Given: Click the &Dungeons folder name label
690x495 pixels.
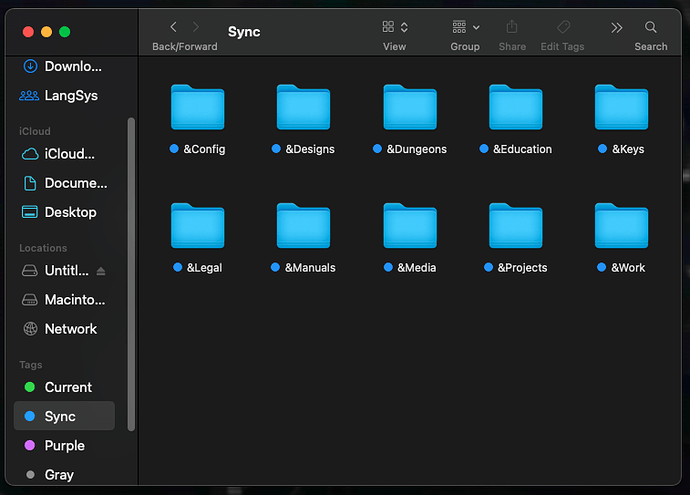Looking at the screenshot, I should pyautogui.click(x=416, y=149).
